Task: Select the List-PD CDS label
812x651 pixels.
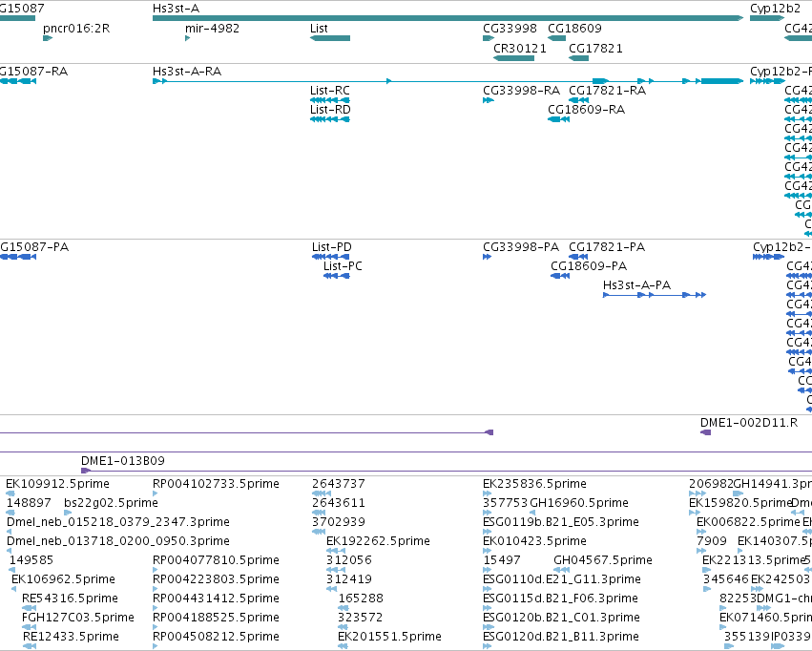Action: point(332,246)
